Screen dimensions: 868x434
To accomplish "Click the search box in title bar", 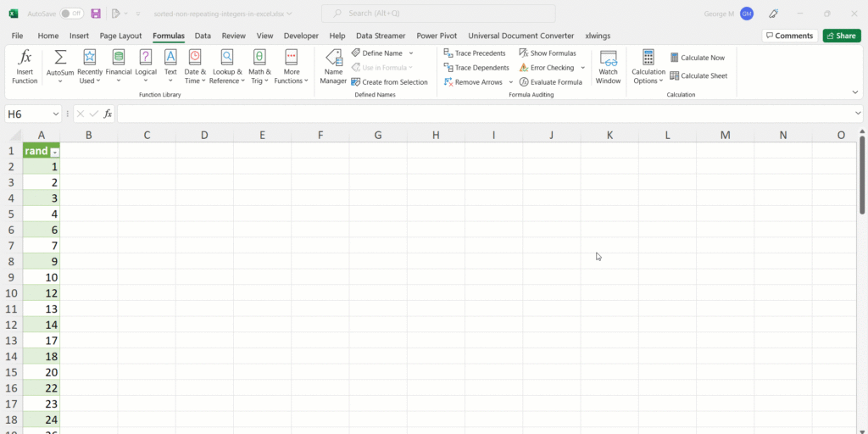I will tap(438, 14).
